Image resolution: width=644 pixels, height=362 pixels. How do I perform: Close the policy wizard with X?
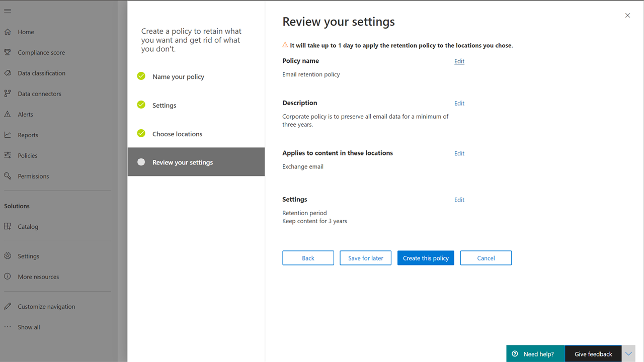point(627,16)
